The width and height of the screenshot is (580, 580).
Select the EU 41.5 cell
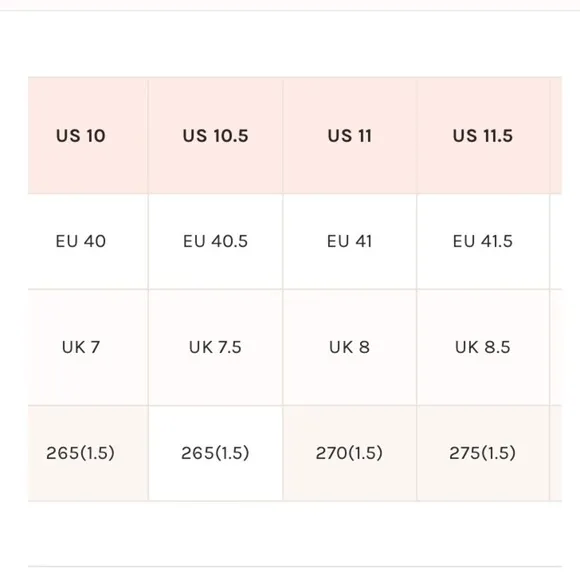[x=483, y=241]
